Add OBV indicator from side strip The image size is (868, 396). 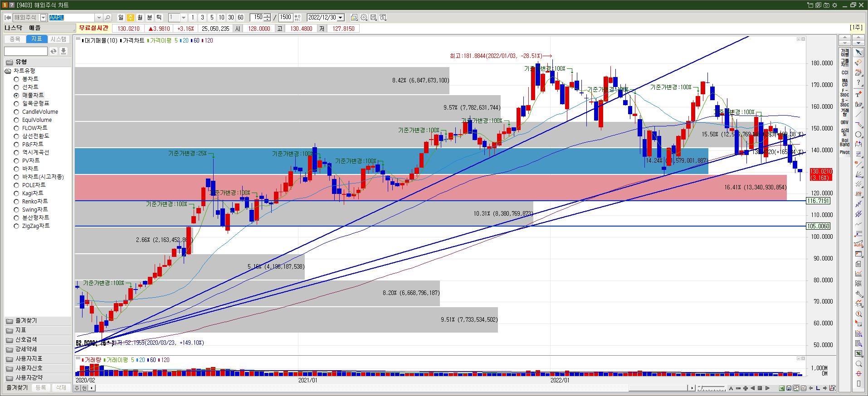coord(844,122)
